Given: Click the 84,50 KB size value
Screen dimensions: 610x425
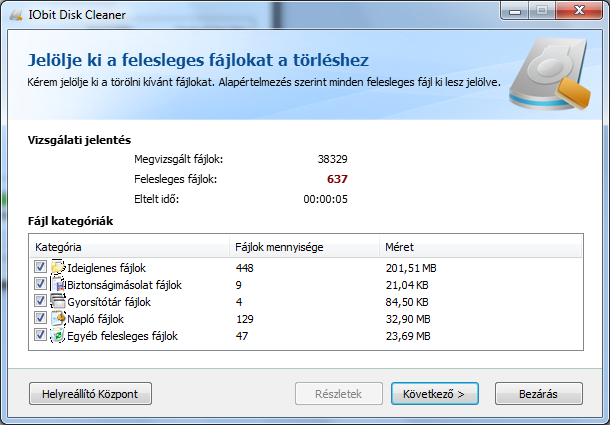Looking at the screenshot, I should [407, 302].
